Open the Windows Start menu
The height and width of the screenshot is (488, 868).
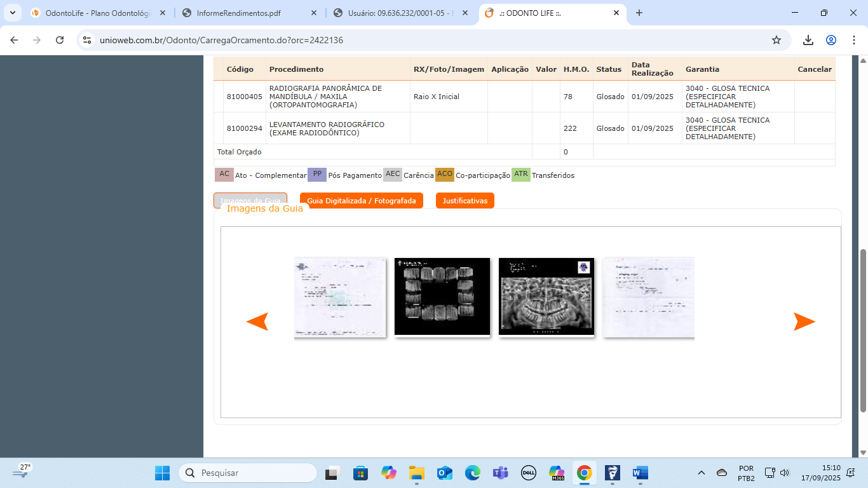[162, 473]
